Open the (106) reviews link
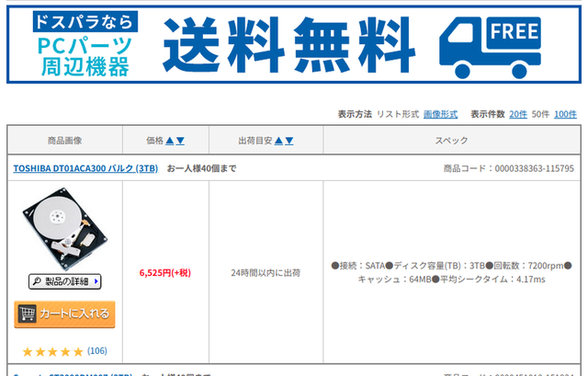 pyautogui.click(x=97, y=351)
